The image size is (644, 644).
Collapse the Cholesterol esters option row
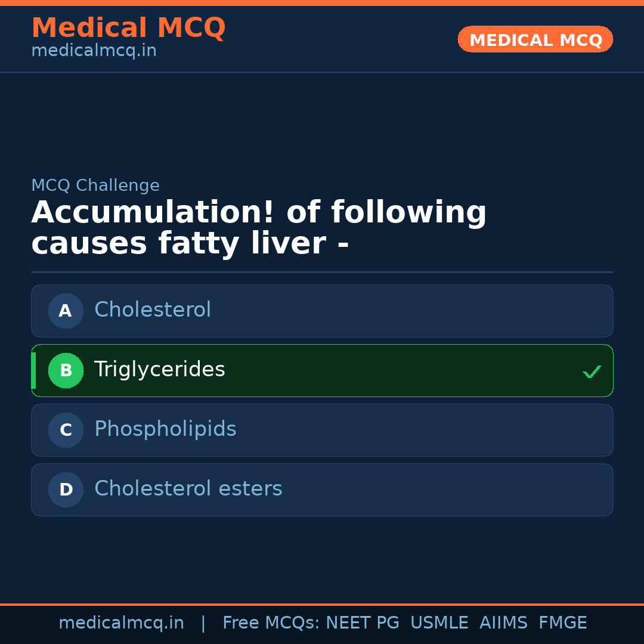pos(322,490)
